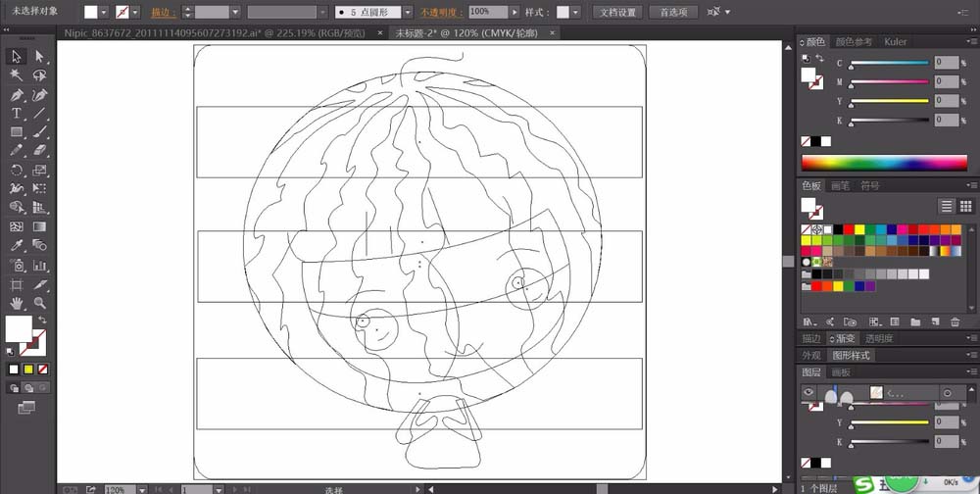Select the Blend tool
Viewport: 980px width, 494px height.
(x=39, y=245)
